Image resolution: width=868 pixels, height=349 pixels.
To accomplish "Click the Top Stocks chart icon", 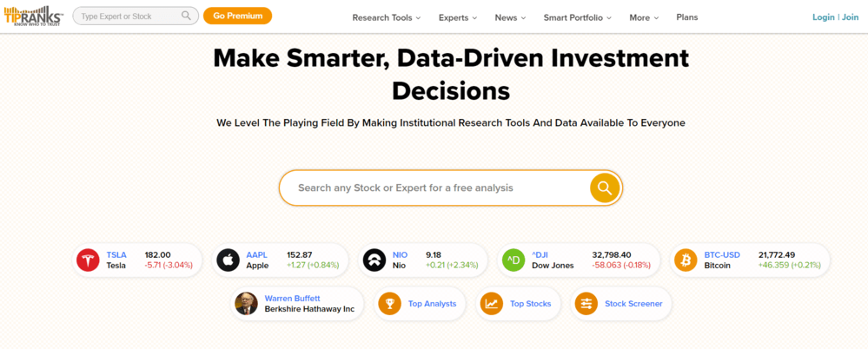I will 492,304.
